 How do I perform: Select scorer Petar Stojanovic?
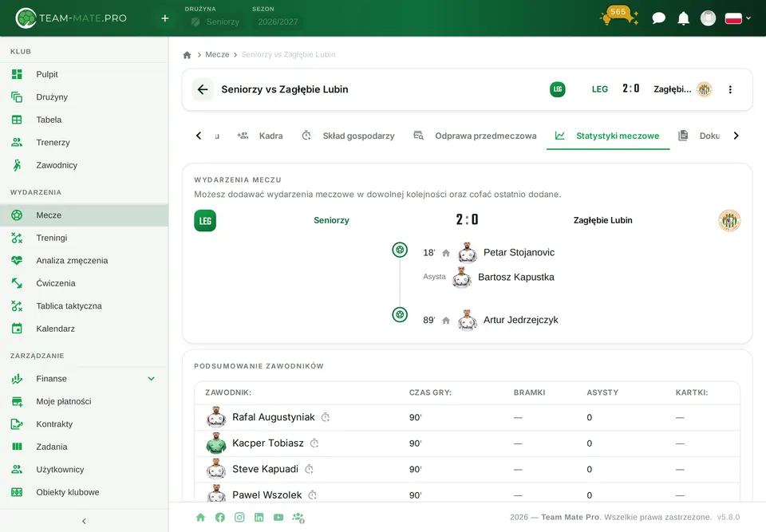(x=519, y=253)
